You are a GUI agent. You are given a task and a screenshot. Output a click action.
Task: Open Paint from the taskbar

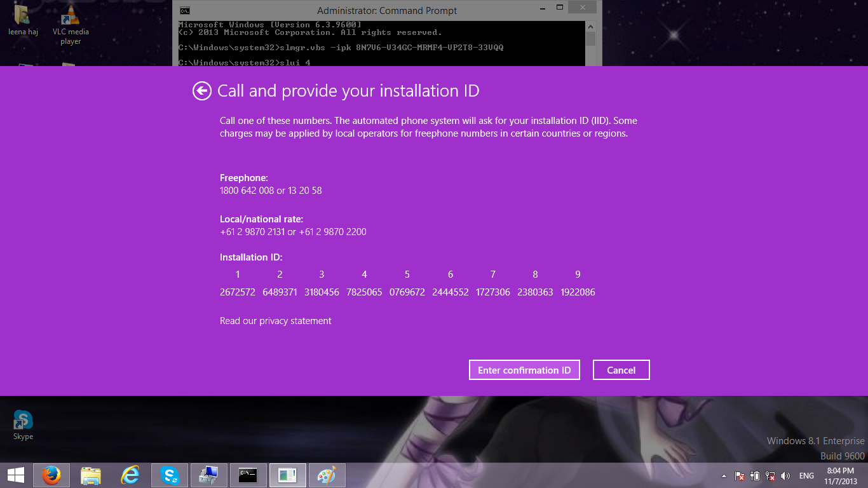(327, 475)
